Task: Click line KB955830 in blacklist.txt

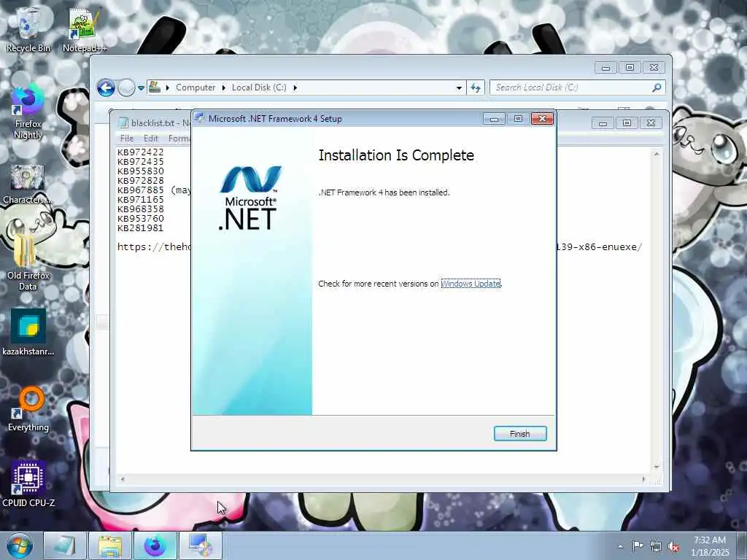Action: click(x=141, y=171)
